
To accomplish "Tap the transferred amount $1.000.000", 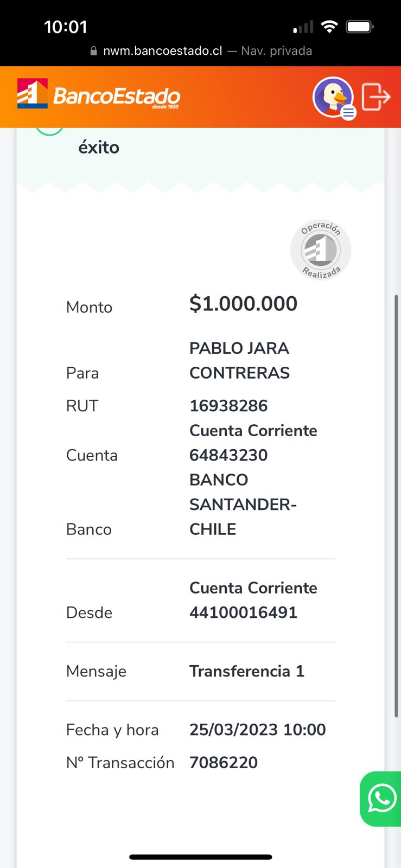I will (243, 304).
